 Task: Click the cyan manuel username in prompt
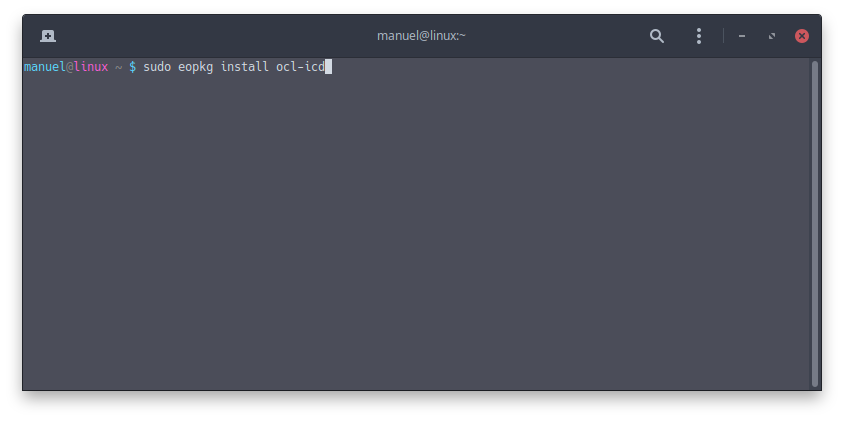tap(45, 67)
